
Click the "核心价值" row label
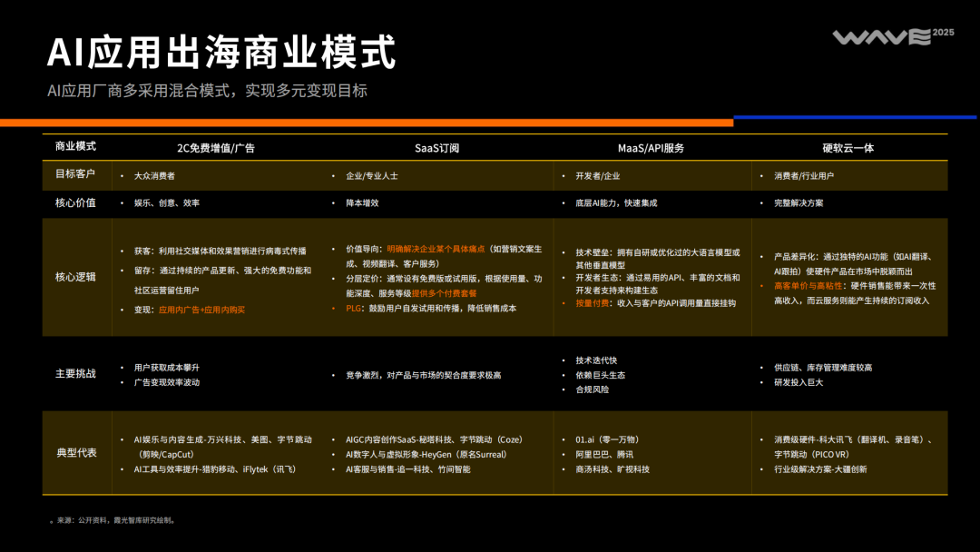tap(75, 202)
